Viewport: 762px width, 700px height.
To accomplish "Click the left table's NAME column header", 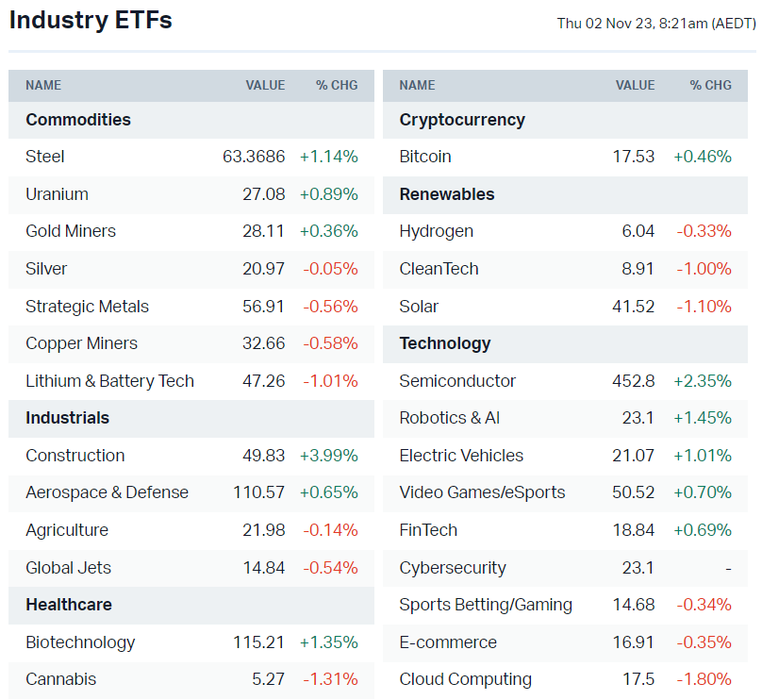I will (x=43, y=85).
